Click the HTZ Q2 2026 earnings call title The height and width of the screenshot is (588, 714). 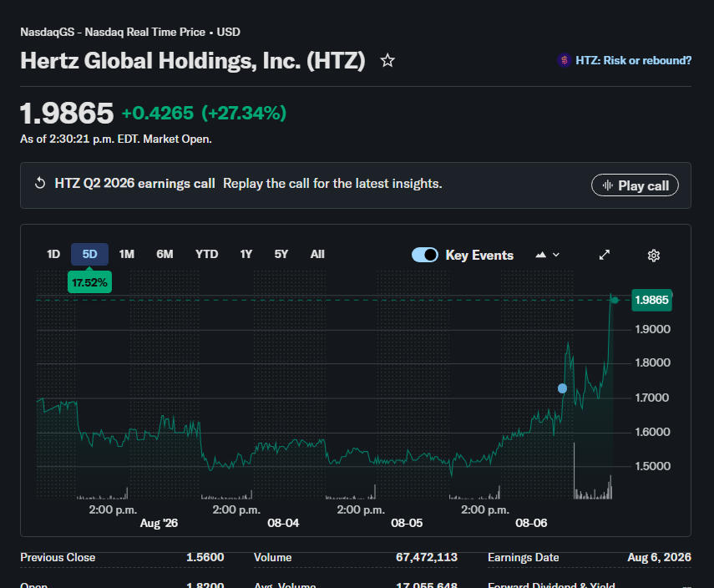coord(134,184)
